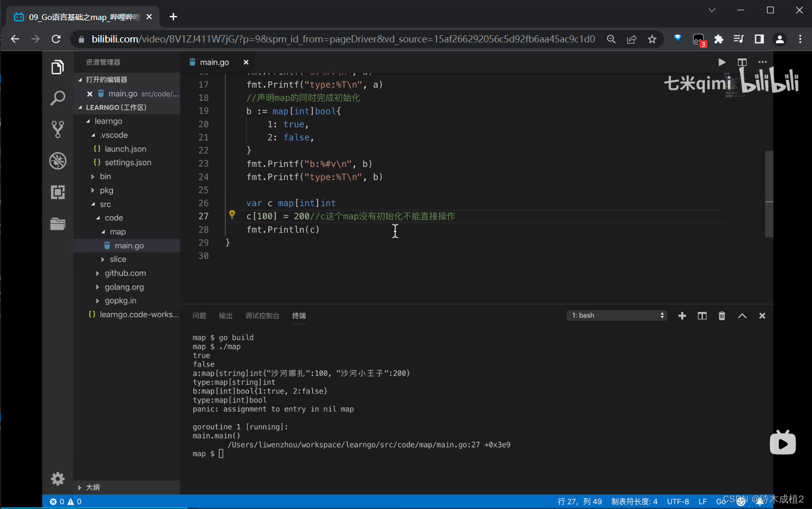Open a new browser tab
This screenshot has width=812, height=509.
point(174,17)
